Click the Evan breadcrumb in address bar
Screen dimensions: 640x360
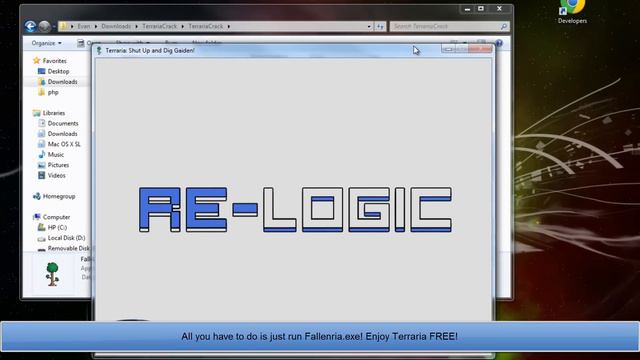(x=84, y=26)
